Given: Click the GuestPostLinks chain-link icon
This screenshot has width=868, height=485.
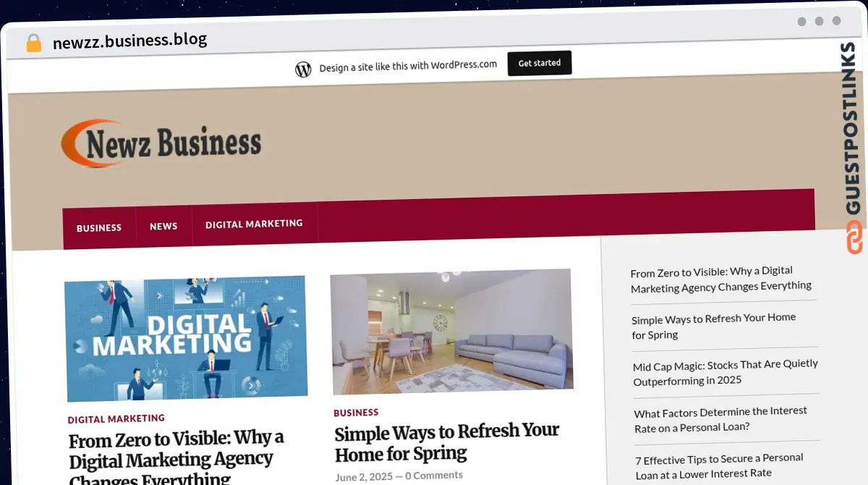Looking at the screenshot, I should tap(855, 238).
